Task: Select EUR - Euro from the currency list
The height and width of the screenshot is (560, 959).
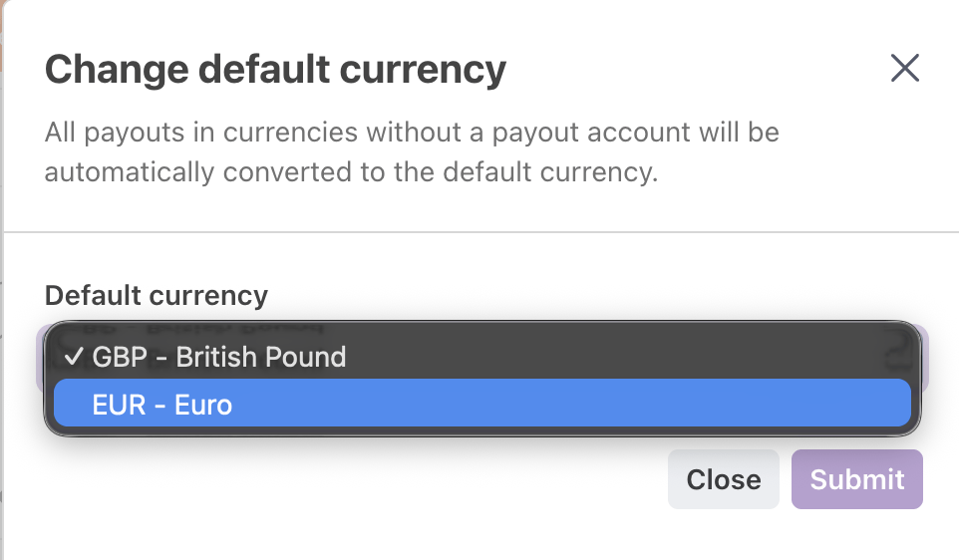Action: pyautogui.click(x=161, y=405)
